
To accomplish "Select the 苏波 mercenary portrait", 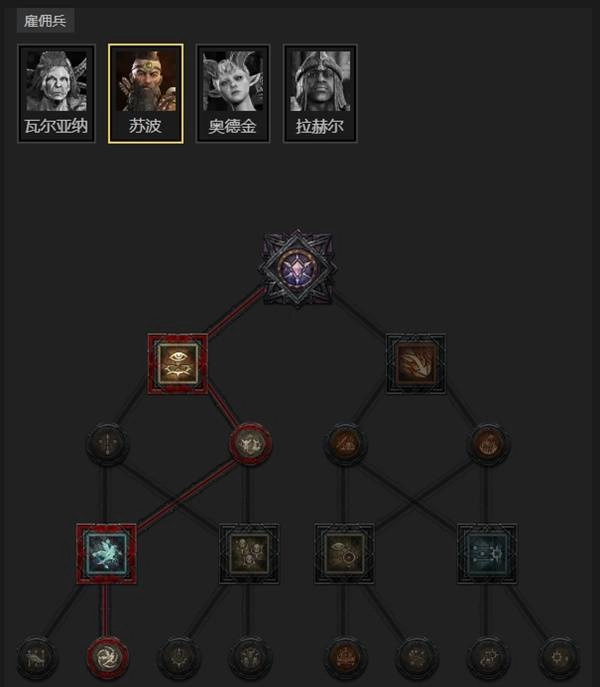I will 146,93.
